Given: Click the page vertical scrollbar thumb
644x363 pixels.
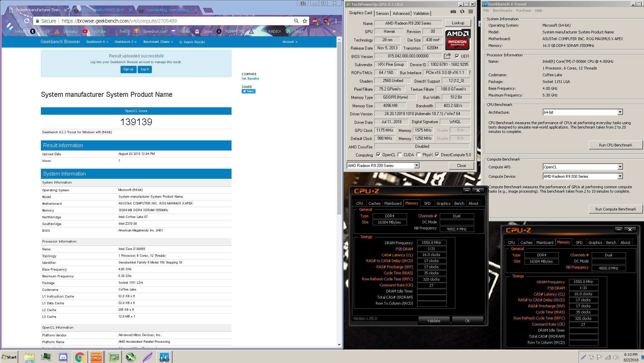Looking at the screenshot, I should pyautogui.click(x=339, y=128).
